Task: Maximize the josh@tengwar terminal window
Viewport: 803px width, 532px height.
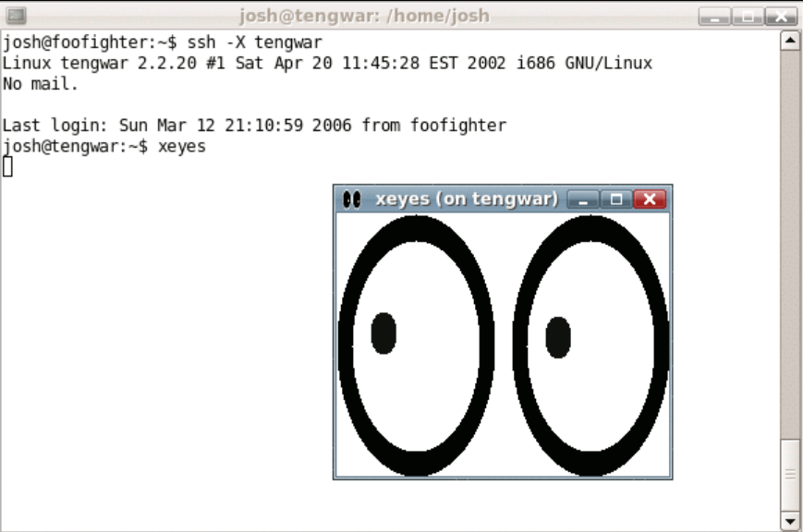Action: [x=748, y=16]
